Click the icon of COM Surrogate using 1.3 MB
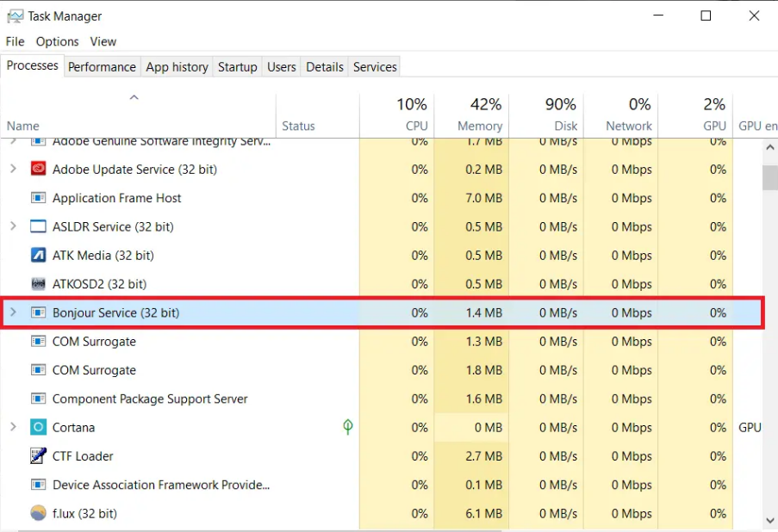Screen dimensions: 778x532 (x=38, y=342)
